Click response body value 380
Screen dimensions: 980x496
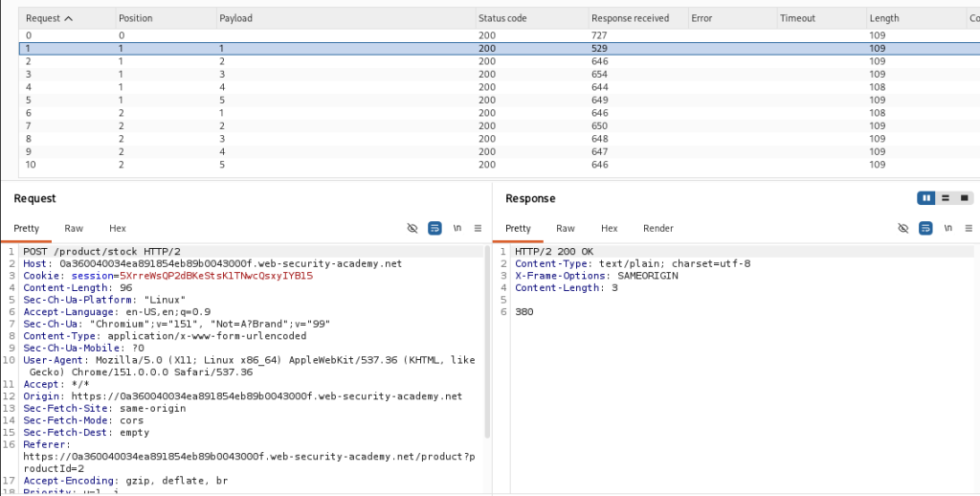523,311
